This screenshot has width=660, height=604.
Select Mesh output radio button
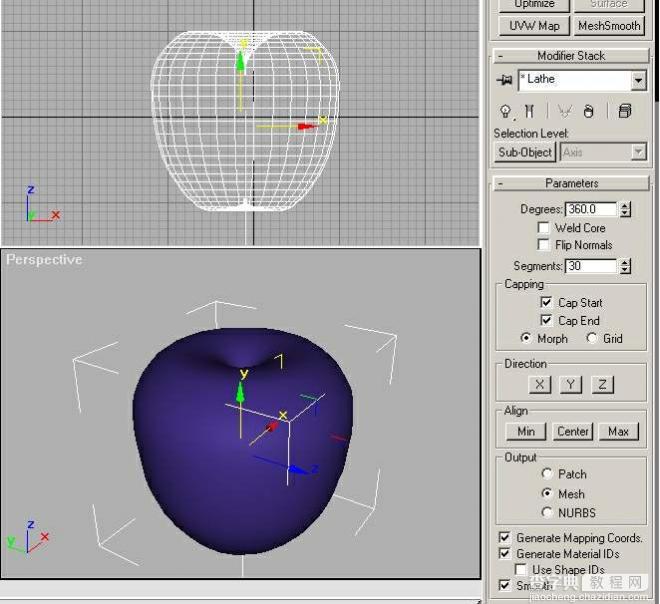(547, 493)
